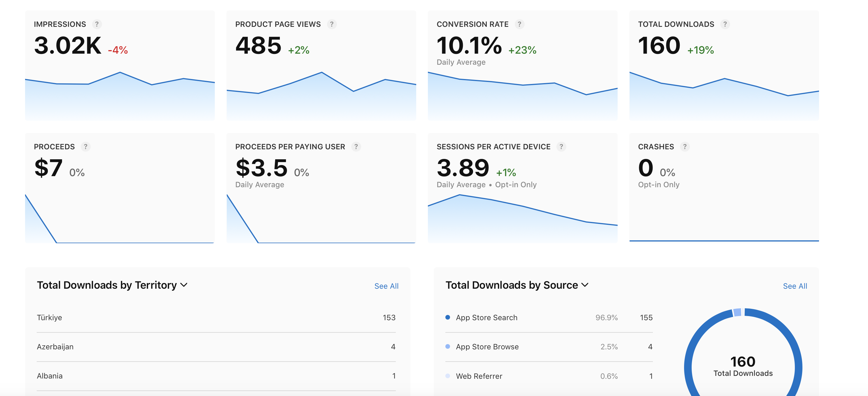
Task: Click See All in the Territory panel
Action: [x=386, y=286]
